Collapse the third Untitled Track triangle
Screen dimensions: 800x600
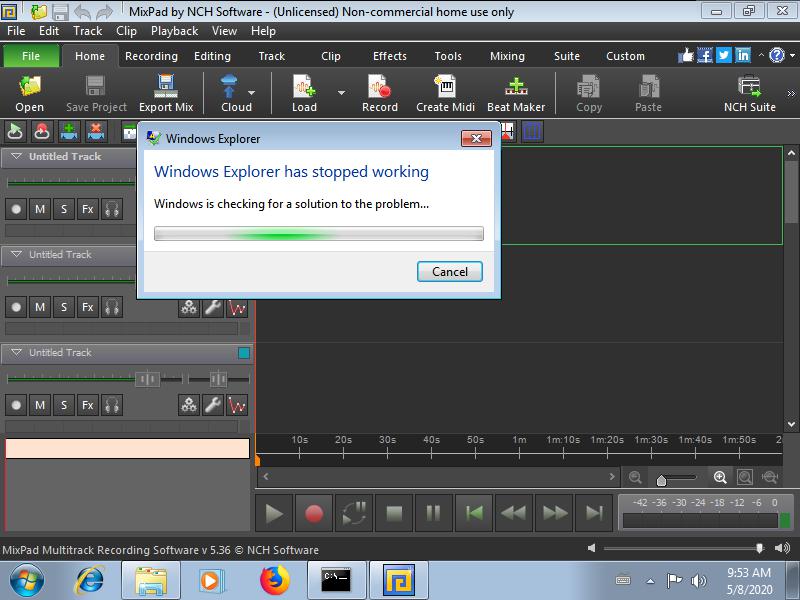[16, 352]
